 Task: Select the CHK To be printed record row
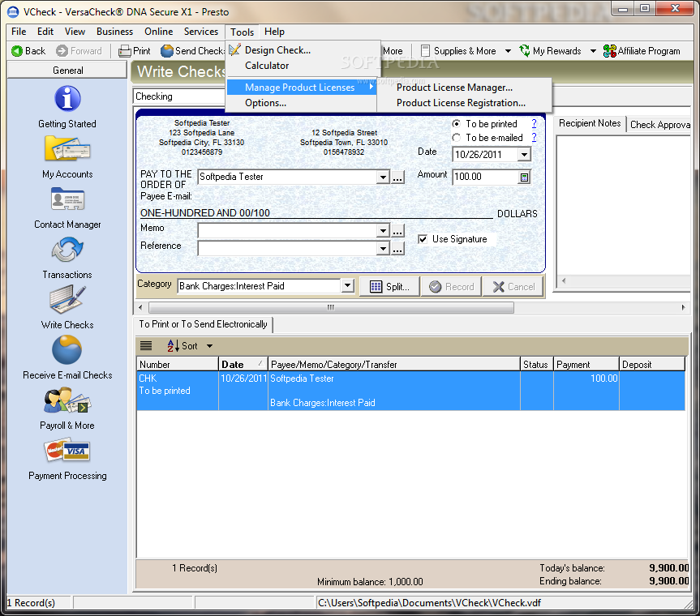tap(410, 391)
